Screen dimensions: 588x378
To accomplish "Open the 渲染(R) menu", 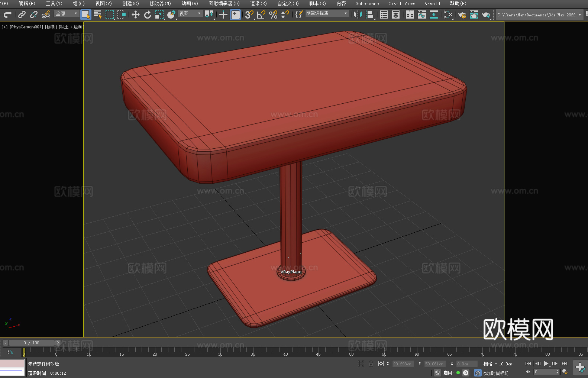I will (x=258, y=3).
